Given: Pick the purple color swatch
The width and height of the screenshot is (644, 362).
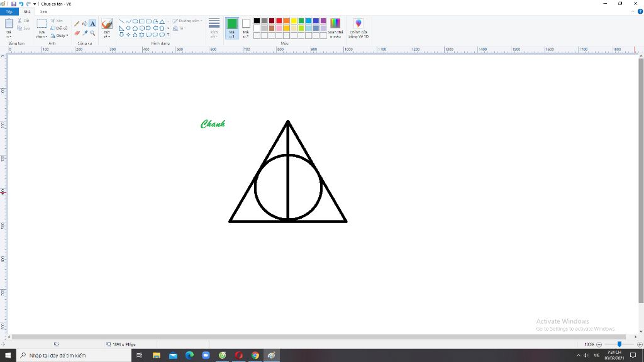Looking at the screenshot, I should tap(323, 21).
